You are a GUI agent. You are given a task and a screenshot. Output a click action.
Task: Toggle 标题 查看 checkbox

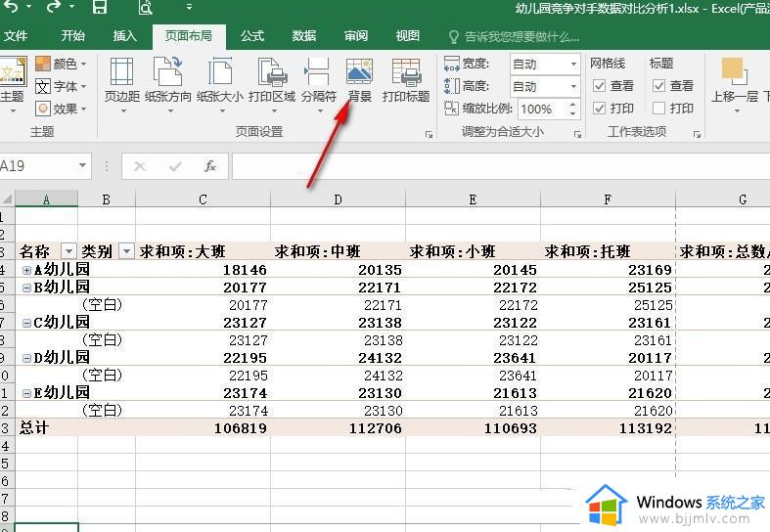(659, 86)
